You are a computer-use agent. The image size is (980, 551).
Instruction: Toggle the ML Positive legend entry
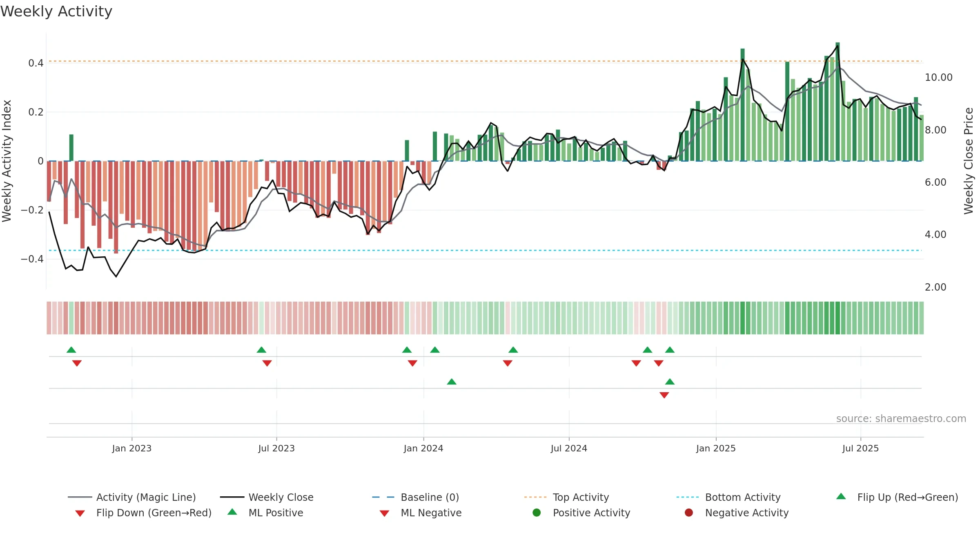(x=265, y=513)
